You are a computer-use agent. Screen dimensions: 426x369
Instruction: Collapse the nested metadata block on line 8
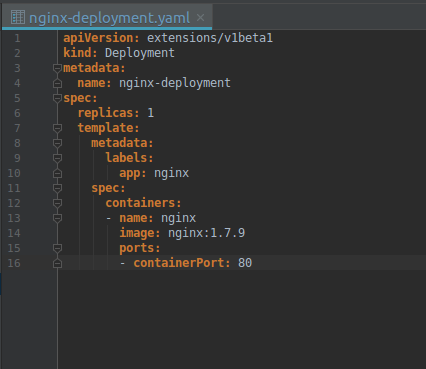pyautogui.click(x=57, y=143)
